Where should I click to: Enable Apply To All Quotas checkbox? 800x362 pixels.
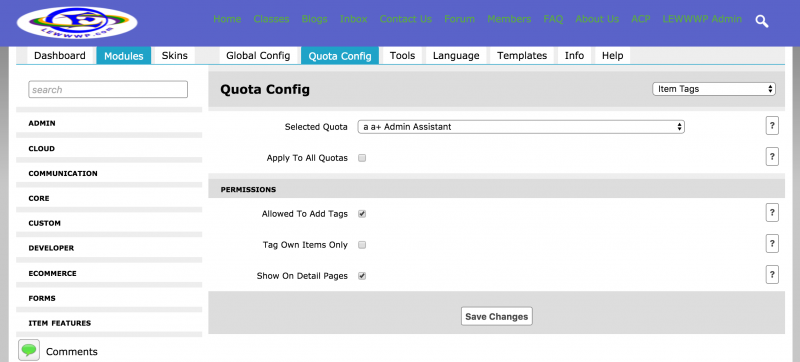click(x=362, y=158)
